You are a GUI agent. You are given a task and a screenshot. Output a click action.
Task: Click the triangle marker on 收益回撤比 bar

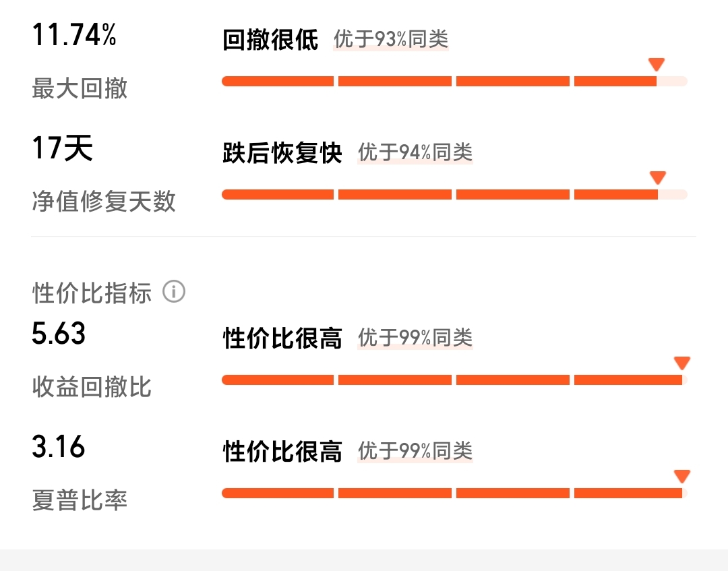coord(682,363)
